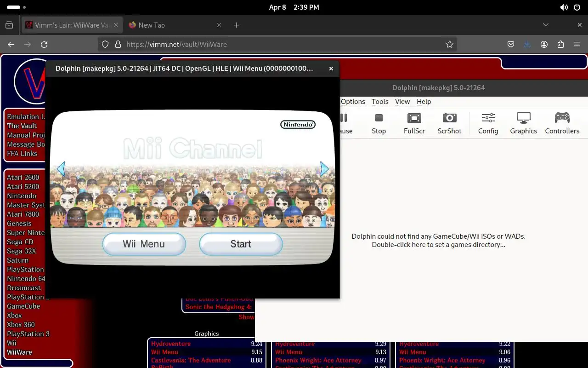The height and width of the screenshot is (368, 588).
Task: Reload the vimm.net page
Action: pyautogui.click(x=44, y=45)
